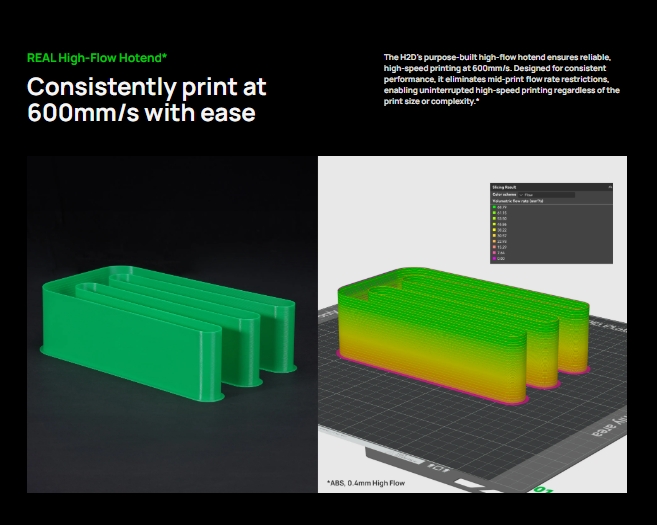
Task: Click the REAL High-Flow Hotend* heading
Action: [96, 58]
